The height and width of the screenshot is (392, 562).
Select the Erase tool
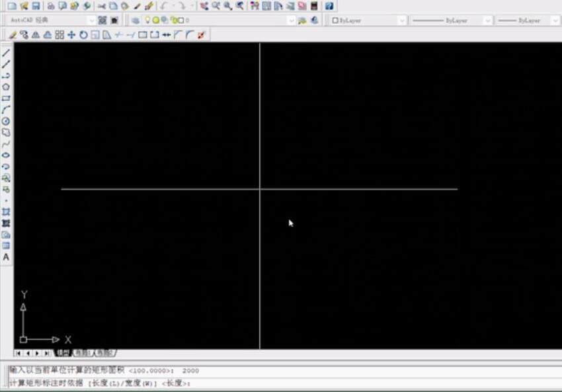point(13,35)
